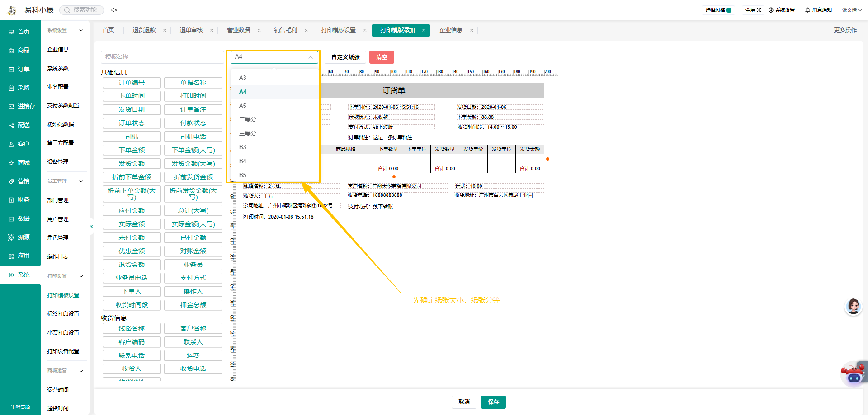Open the 张文浩 user dropdown
The height and width of the screenshot is (415, 868).
[x=852, y=10]
